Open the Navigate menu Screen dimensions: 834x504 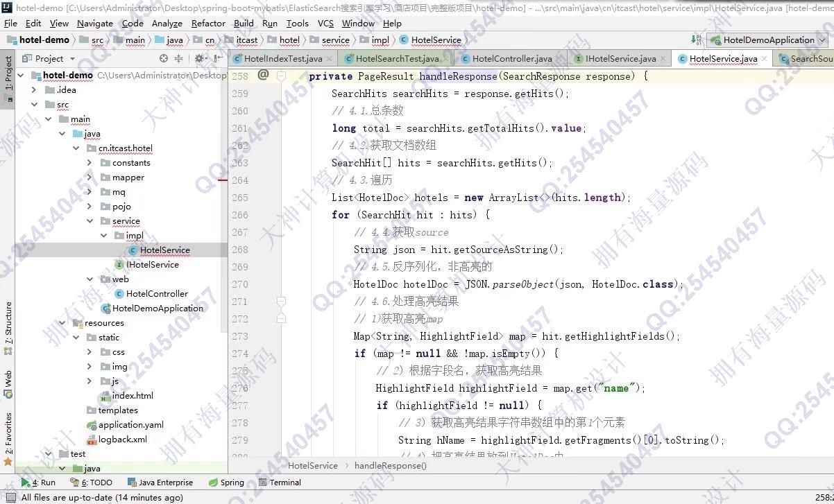point(95,23)
